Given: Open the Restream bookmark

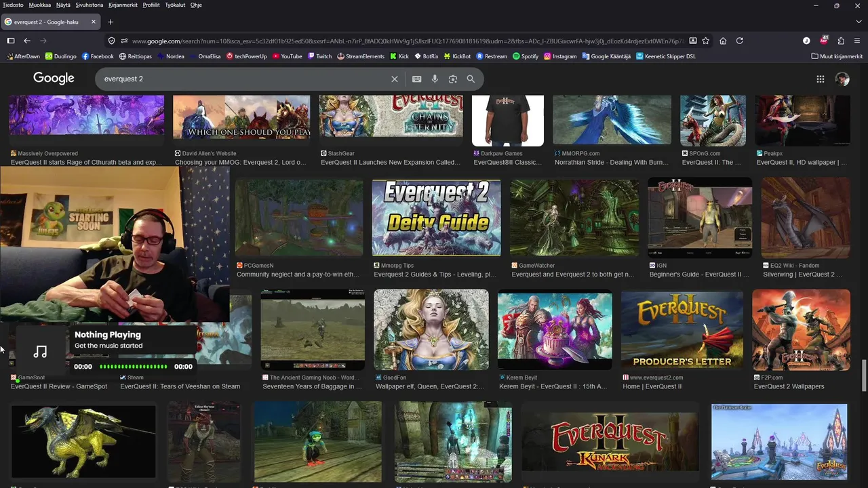Looking at the screenshot, I should point(492,56).
